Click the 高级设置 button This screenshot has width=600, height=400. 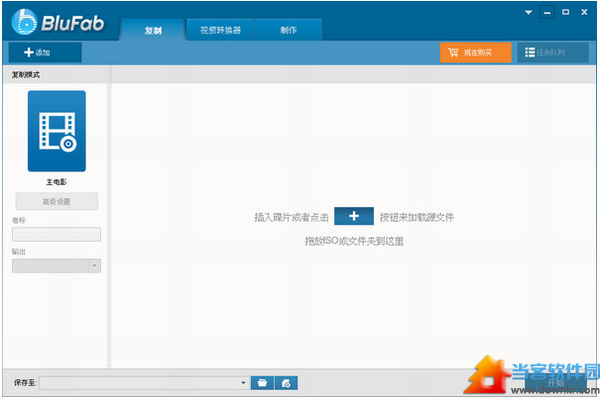tap(57, 201)
